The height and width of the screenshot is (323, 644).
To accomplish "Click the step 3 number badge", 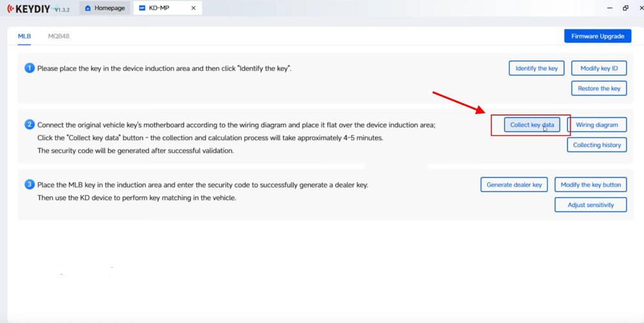I will [30, 184].
